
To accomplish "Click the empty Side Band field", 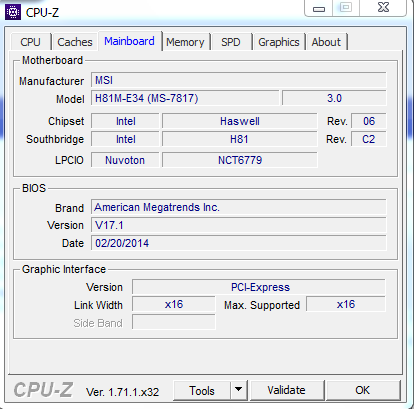I will pyautogui.click(x=174, y=322).
